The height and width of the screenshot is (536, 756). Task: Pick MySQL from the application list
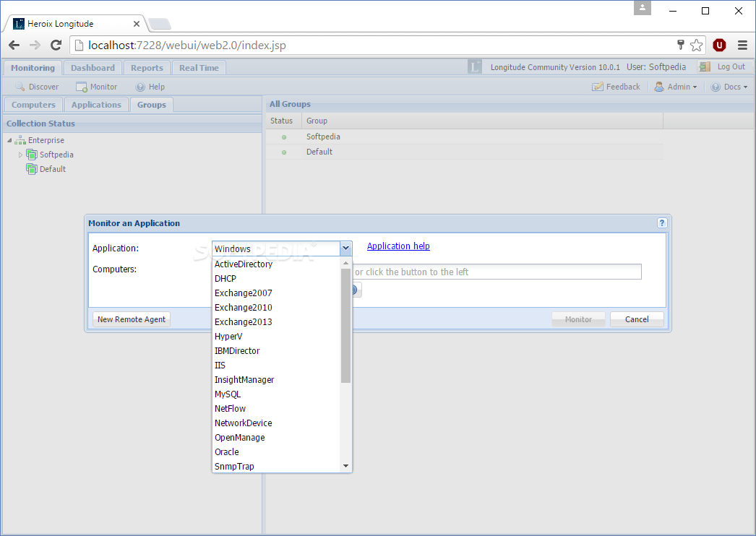276,394
